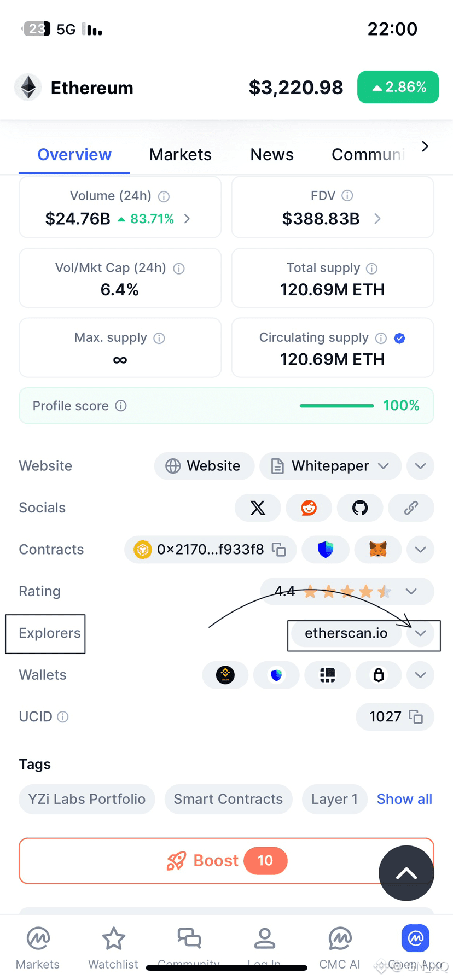Expand the Whitepaper dropdown
453x980 pixels.
[384, 466]
